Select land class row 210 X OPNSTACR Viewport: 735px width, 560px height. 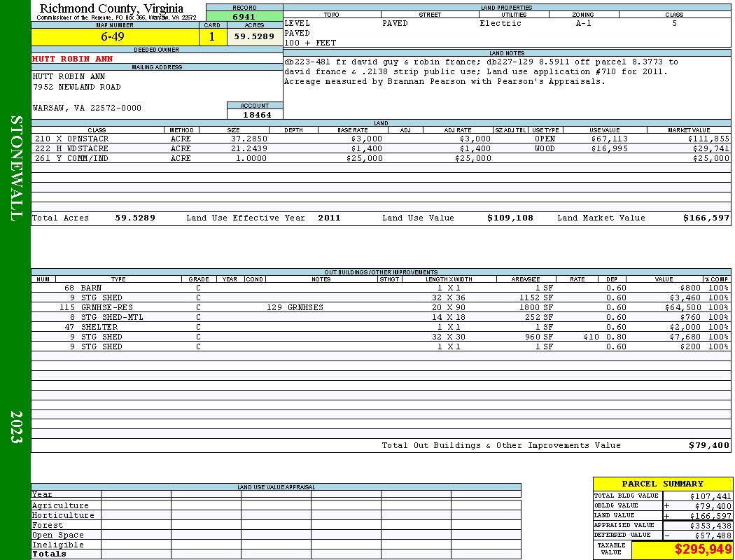381,139
